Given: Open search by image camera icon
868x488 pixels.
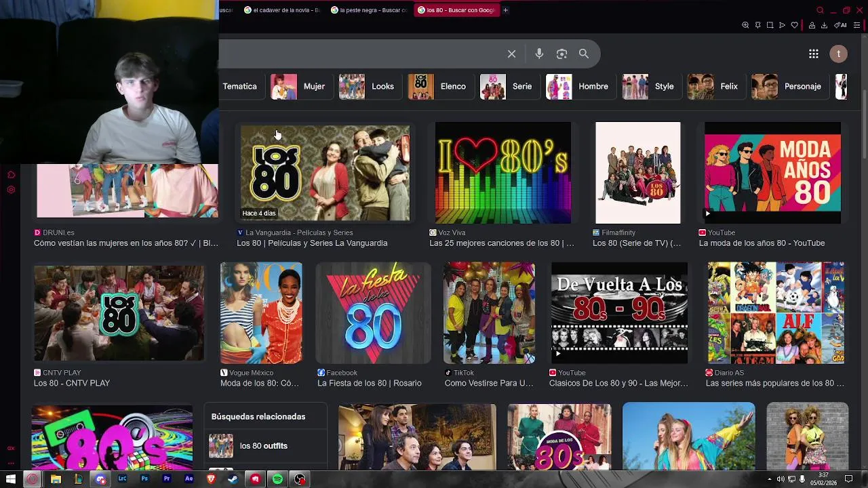Looking at the screenshot, I should (x=561, y=54).
